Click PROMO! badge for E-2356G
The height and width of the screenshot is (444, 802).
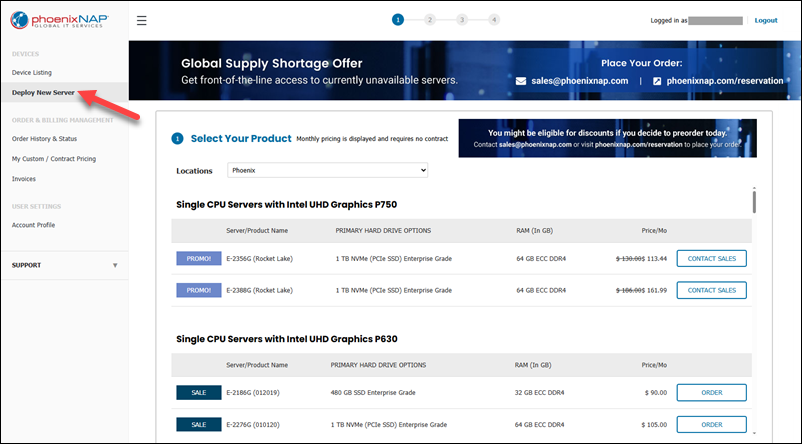pos(199,258)
